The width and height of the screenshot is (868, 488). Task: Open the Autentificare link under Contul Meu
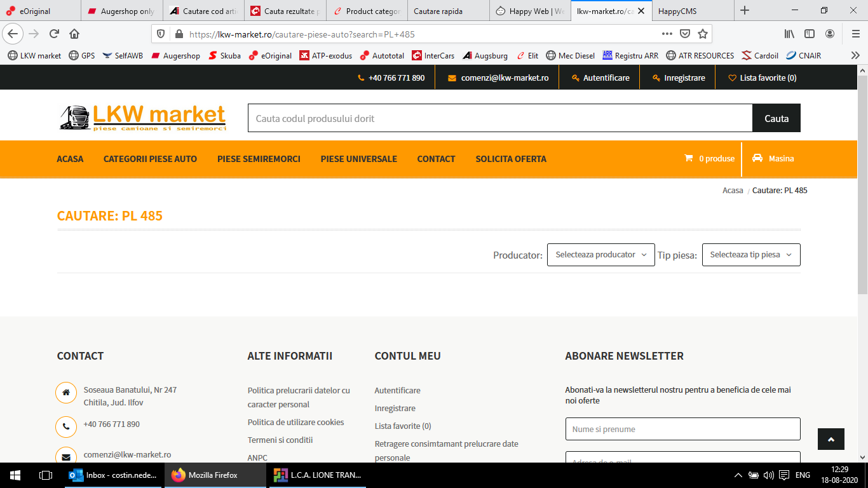[398, 391]
